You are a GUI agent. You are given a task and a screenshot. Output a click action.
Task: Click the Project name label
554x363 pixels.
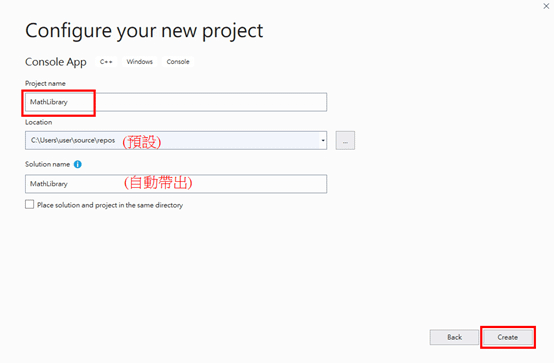click(x=45, y=83)
